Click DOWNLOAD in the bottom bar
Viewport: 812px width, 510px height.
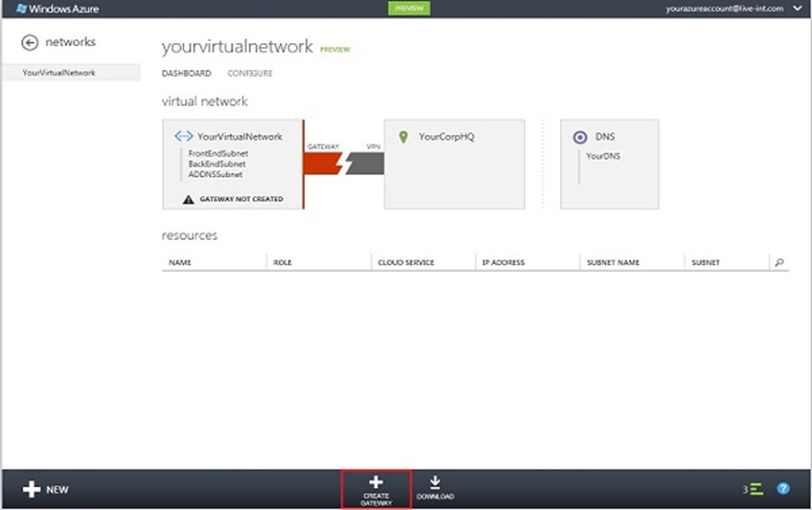(435, 489)
